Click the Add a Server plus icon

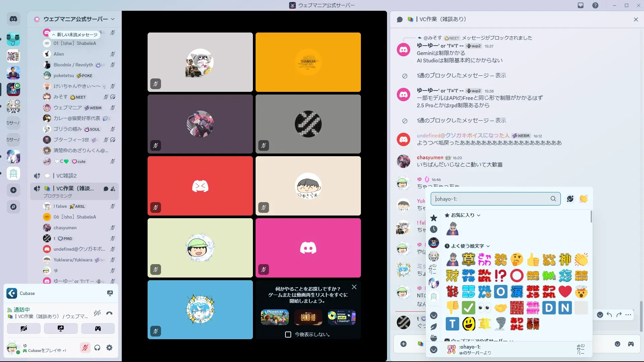[13, 190]
